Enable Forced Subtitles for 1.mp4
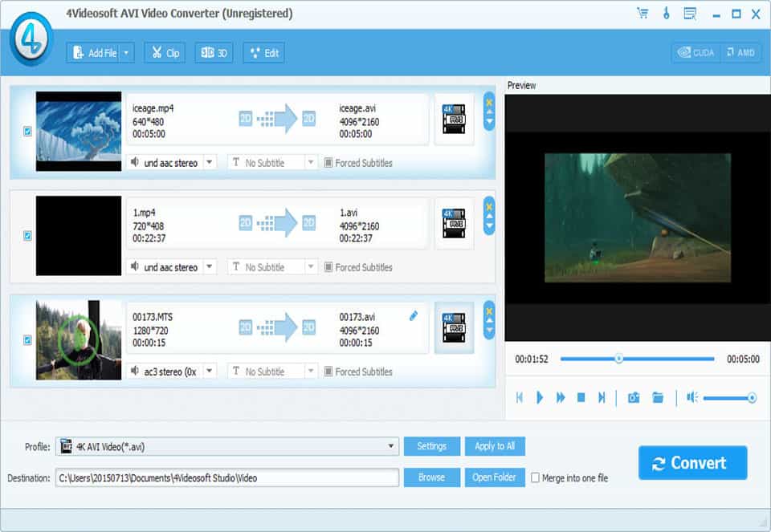 click(x=328, y=267)
